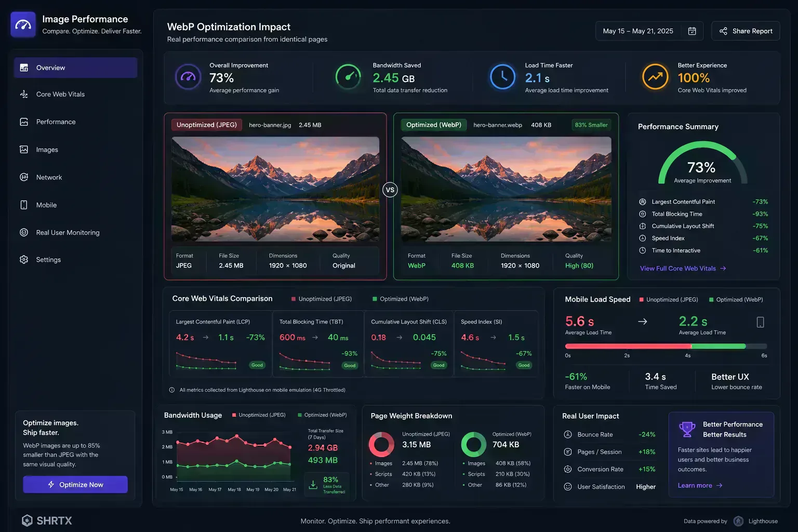Toggle Optimized (WebP) legend in Core Web Vitals
798x532 pixels.
(x=401, y=299)
